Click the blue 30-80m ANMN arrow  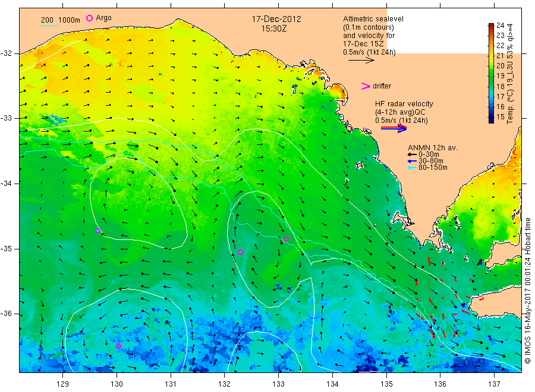[412, 161]
